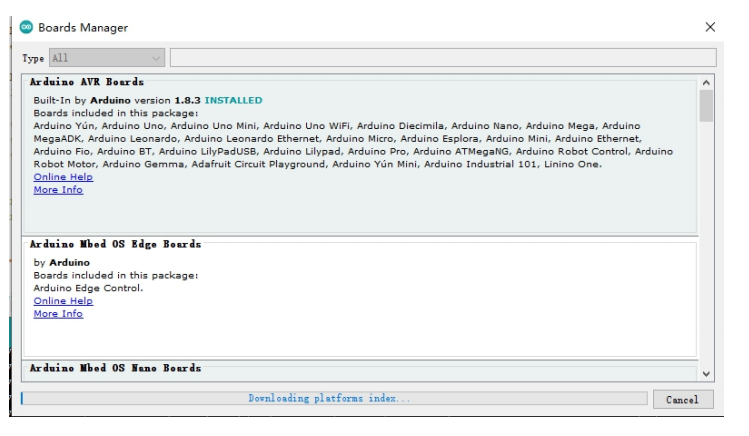Open the Type filter dropdown
749x436 pixels.
(107, 58)
